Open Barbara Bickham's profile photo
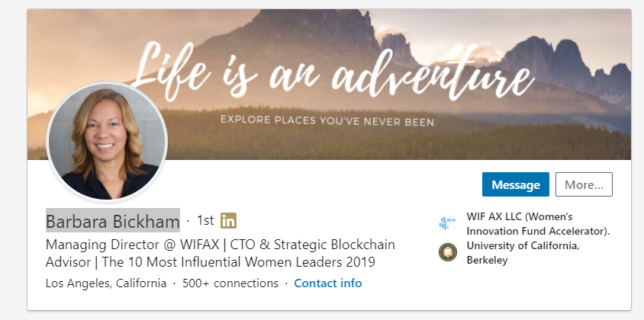The width and height of the screenshot is (644, 320). pyautogui.click(x=107, y=142)
